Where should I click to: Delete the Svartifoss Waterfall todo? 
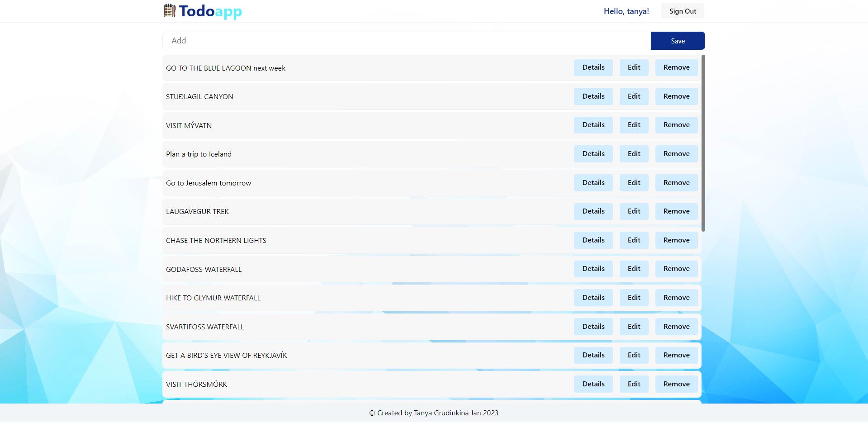click(x=676, y=327)
